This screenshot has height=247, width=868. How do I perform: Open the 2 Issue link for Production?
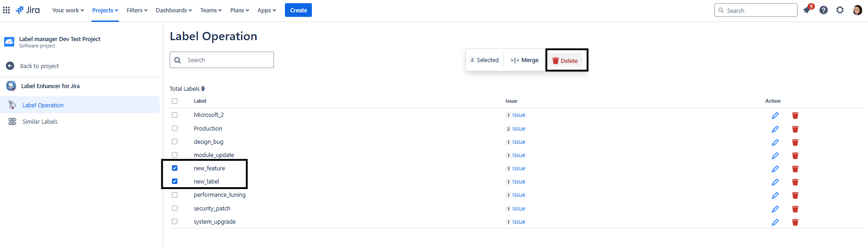515,129
